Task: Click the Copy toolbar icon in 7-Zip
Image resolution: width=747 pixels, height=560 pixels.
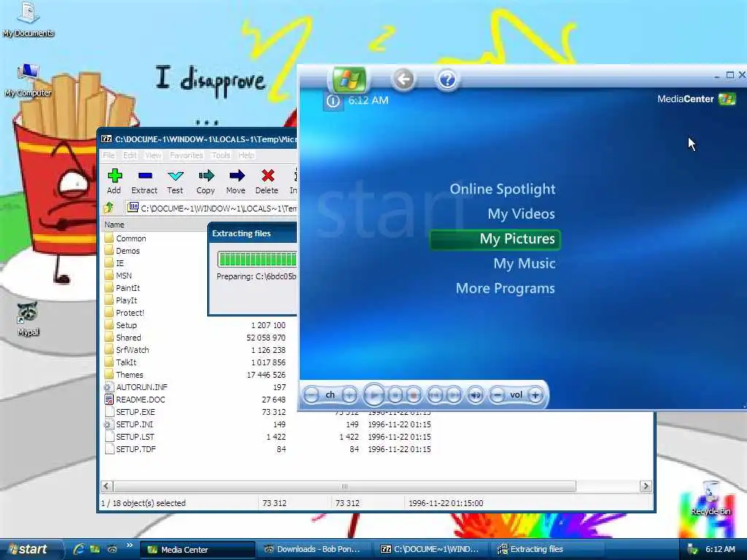Action: point(205,182)
